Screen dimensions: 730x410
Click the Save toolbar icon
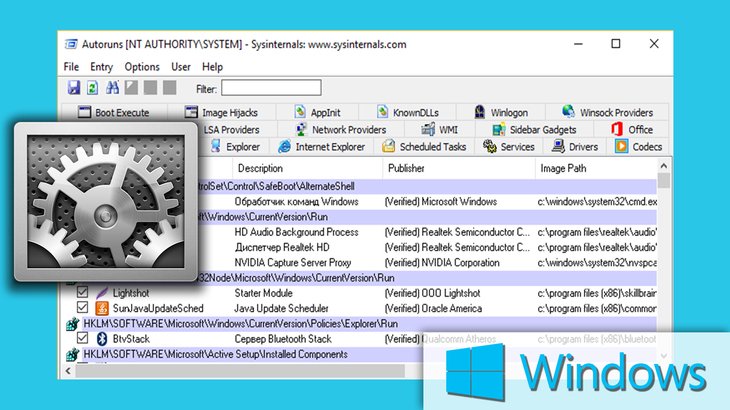pos(74,87)
